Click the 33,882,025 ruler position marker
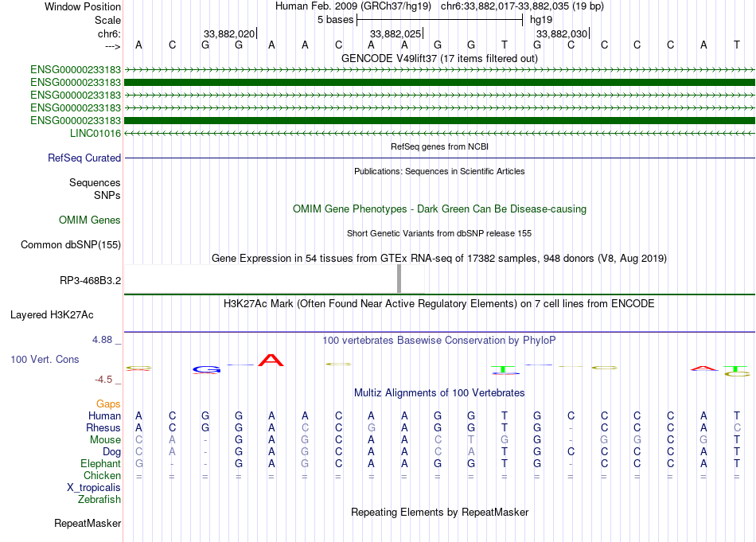756x542 pixels. click(396, 33)
